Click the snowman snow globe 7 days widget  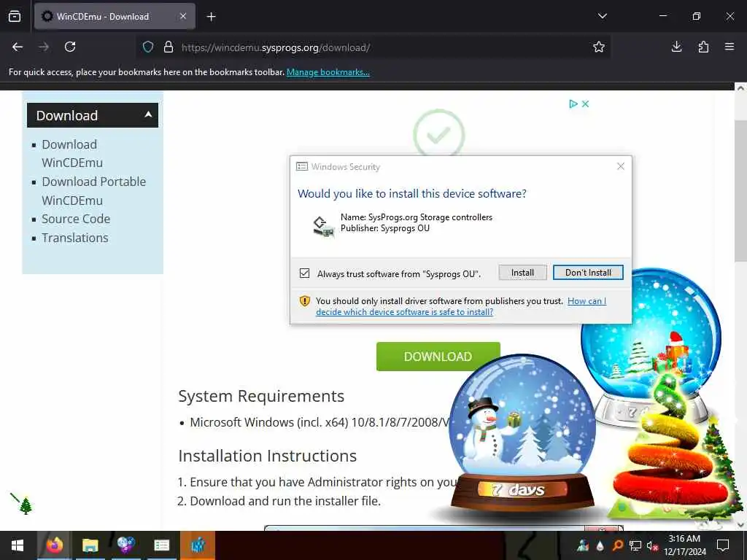522,433
